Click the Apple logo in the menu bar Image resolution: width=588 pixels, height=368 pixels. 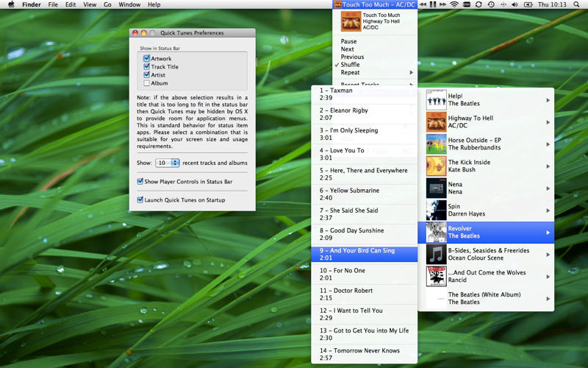(x=11, y=4)
